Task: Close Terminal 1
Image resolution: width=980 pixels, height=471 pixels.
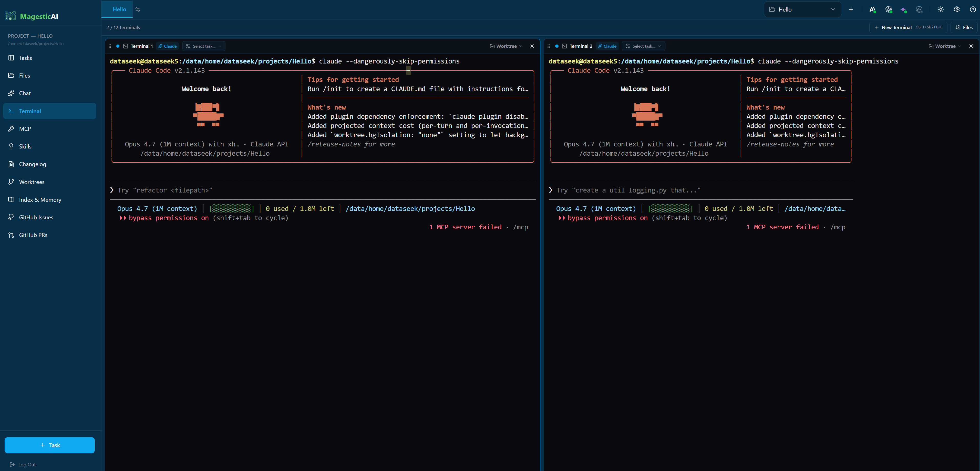Action: [532, 46]
